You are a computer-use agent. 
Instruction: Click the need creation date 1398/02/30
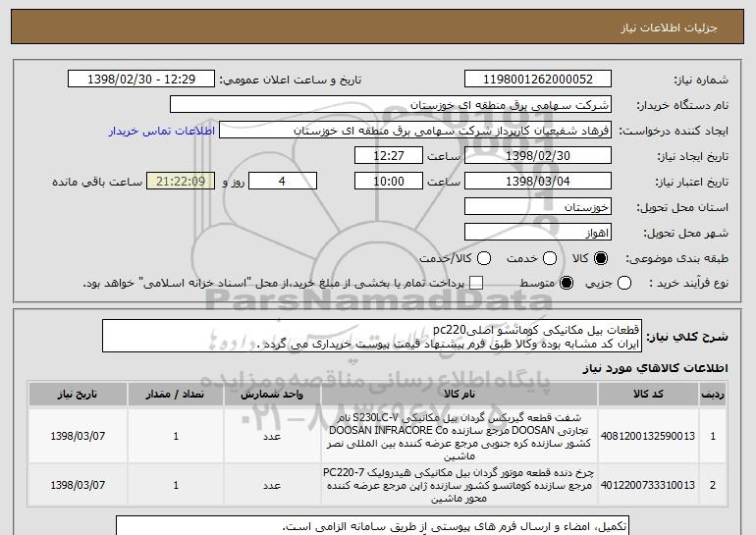tap(538, 156)
